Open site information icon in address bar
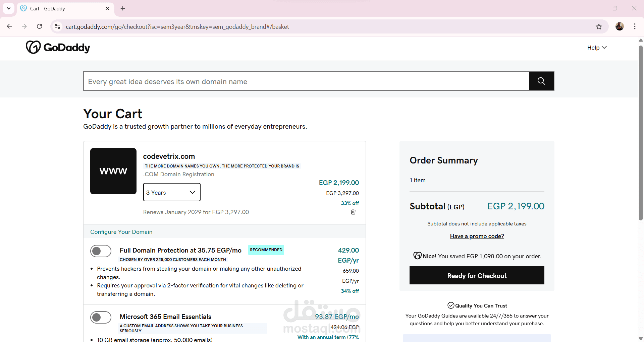This screenshot has width=644, height=342. pyautogui.click(x=57, y=26)
